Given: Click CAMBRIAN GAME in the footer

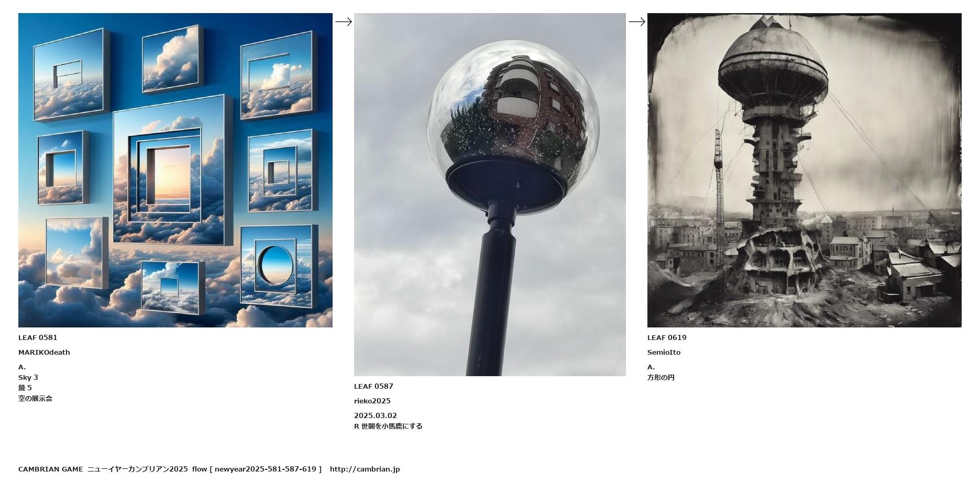Looking at the screenshot, I should pyautogui.click(x=50, y=469).
